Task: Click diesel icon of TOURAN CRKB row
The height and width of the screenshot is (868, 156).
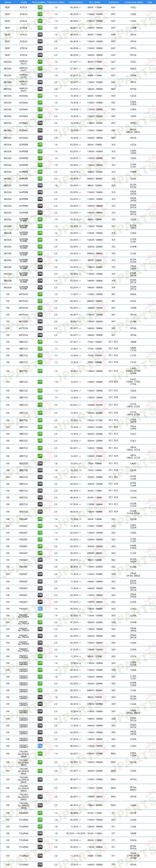Action: pos(40,833)
